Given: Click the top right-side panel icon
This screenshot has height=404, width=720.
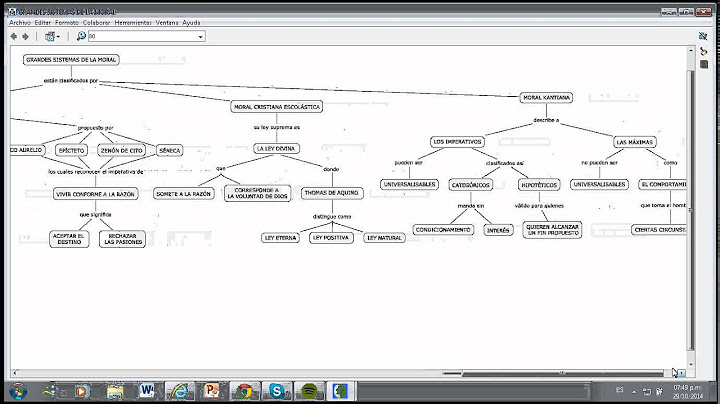Looking at the screenshot, I should pyautogui.click(x=703, y=36).
